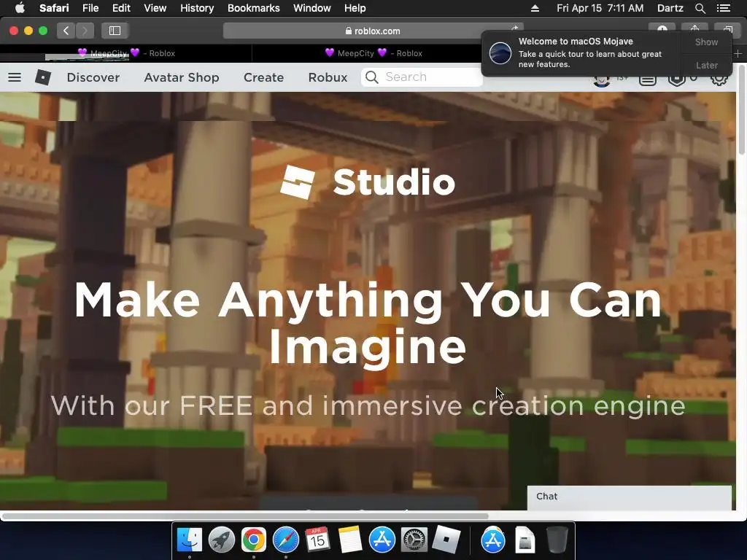Launch Roblox app from the Dock
Image resolution: width=747 pixels, height=560 pixels.
pos(446,540)
